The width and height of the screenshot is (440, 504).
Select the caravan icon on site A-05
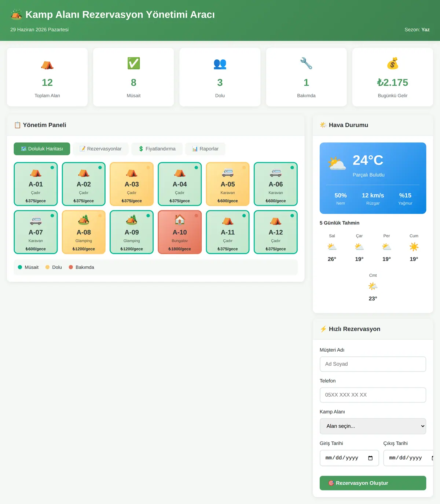point(228,173)
